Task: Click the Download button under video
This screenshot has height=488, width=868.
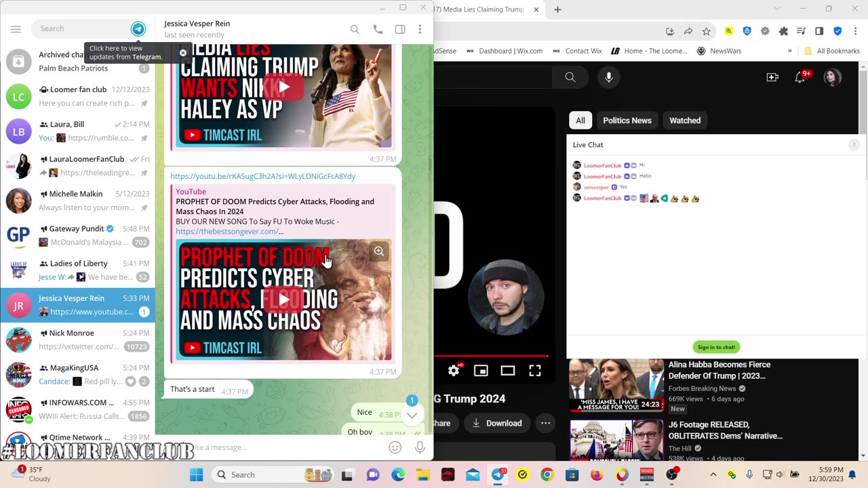Action: tap(497, 423)
